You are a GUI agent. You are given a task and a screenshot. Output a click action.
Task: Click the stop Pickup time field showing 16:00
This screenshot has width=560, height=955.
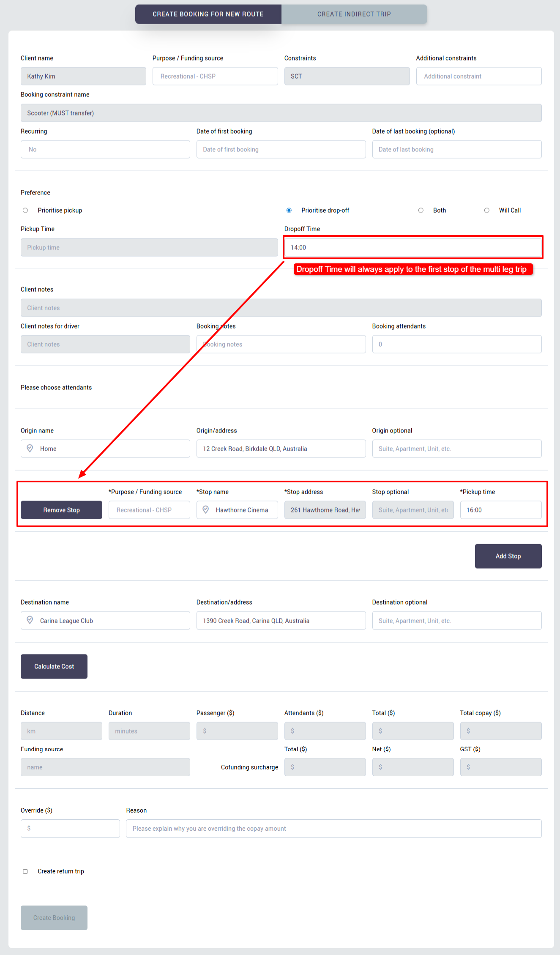coord(500,510)
